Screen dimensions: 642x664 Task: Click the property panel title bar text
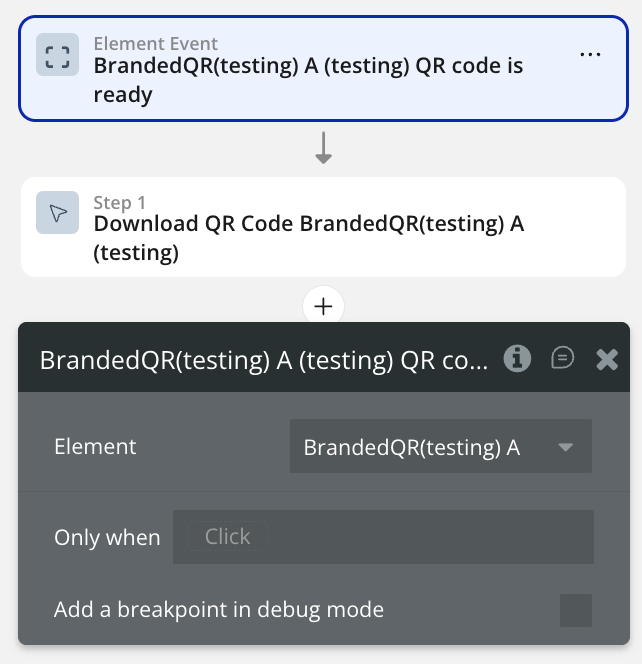point(263,360)
